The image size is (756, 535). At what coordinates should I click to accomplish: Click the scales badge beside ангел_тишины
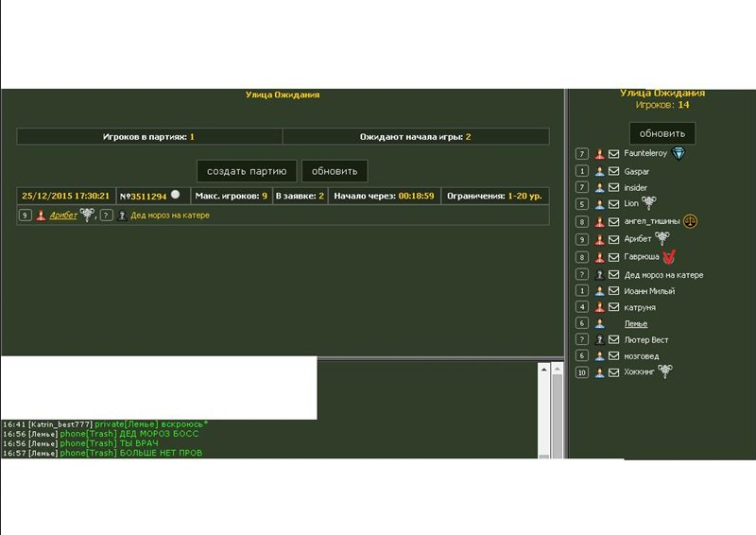click(x=691, y=220)
